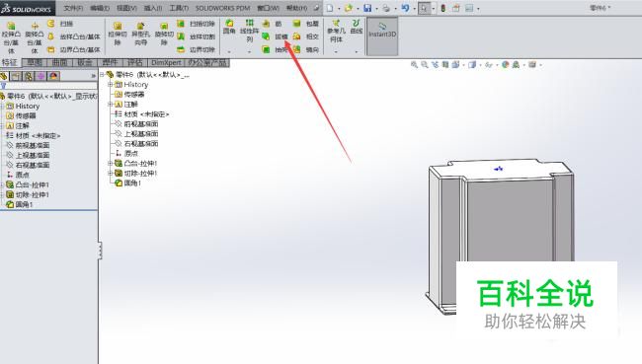The width and height of the screenshot is (642, 364).
Task: Click Zoom to Fit in the view toolbar
Action: point(414,65)
